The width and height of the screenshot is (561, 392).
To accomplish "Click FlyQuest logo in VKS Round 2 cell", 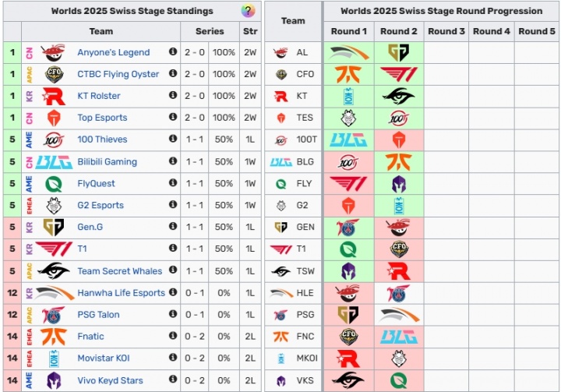I will point(398,380).
